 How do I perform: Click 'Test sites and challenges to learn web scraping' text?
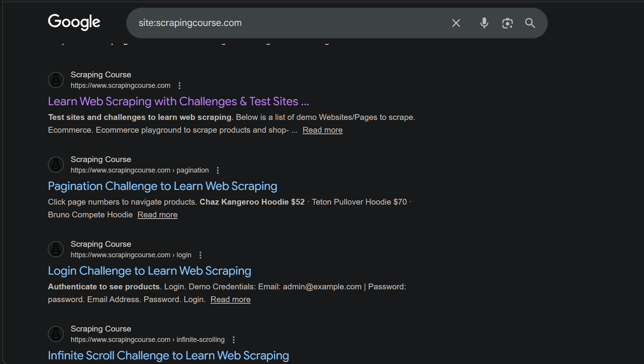click(x=140, y=117)
